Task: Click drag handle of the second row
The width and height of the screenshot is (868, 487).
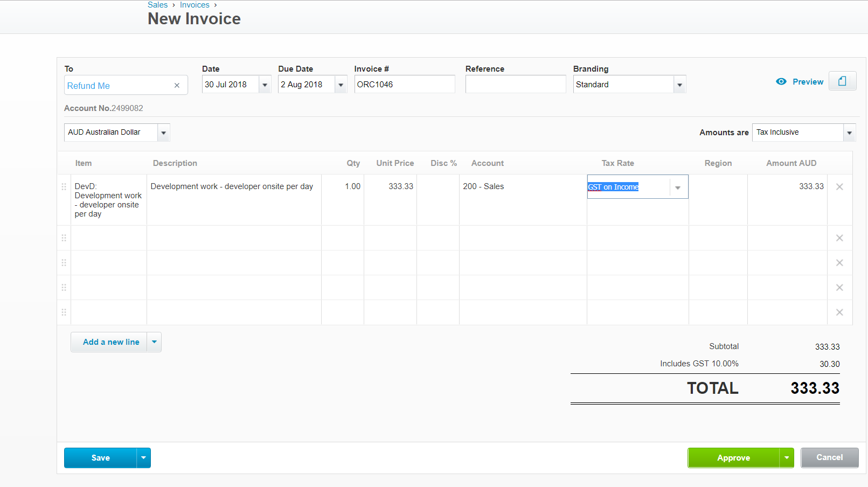Action: pos(64,238)
